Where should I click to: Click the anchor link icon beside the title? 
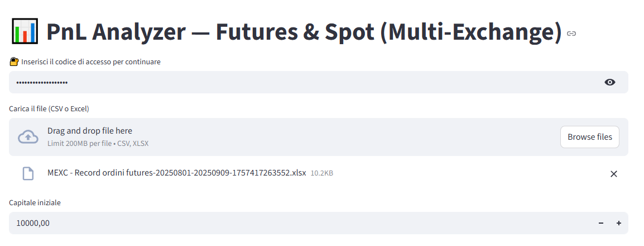pyautogui.click(x=571, y=34)
